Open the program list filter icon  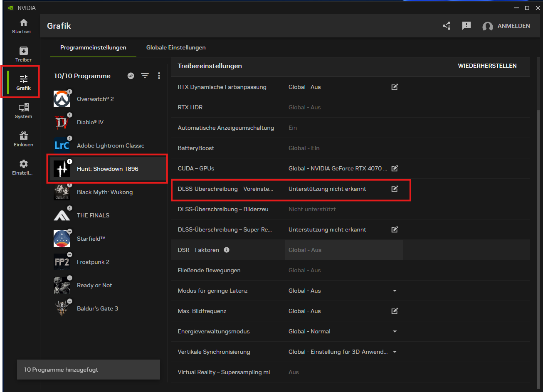click(145, 76)
